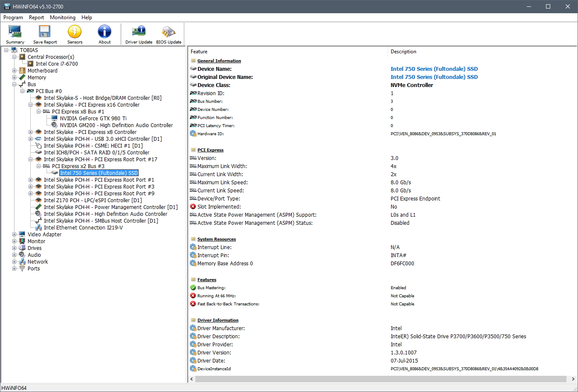Select NVIDIA GM200 High Definition Audio Controller

tap(116, 125)
